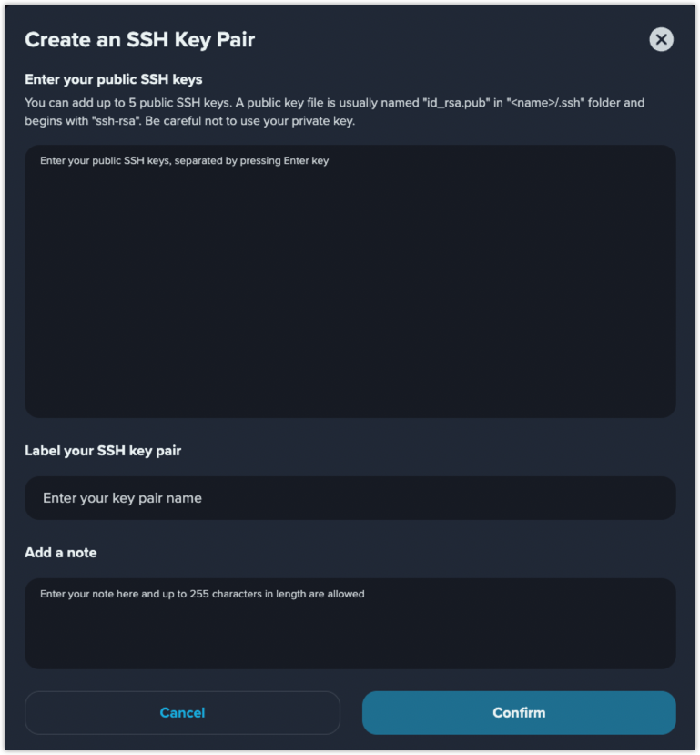Click into the note text area
This screenshot has height=755, width=700.
click(x=350, y=624)
